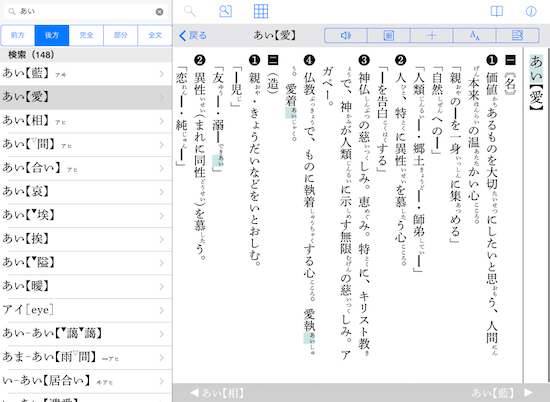Open the あま-あい【雨間】 result row
Screen dimensions: 550x402
coord(86,357)
